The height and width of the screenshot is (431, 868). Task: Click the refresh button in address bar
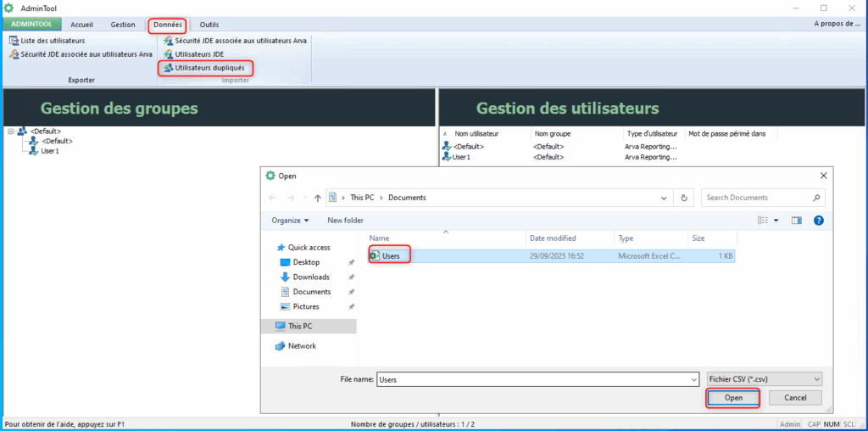click(x=684, y=198)
